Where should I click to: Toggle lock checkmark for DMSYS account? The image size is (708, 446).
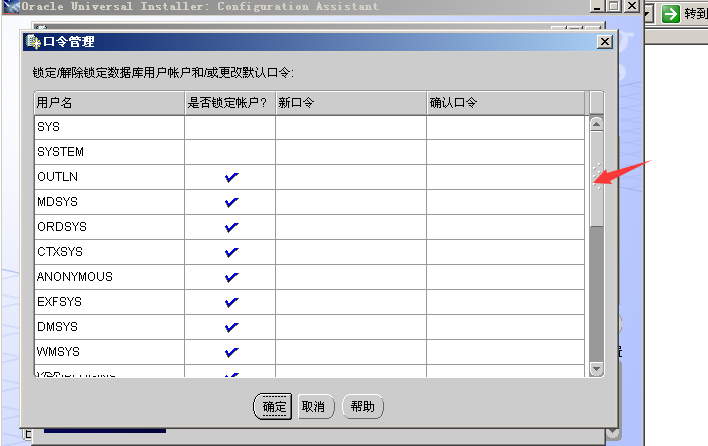(x=230, y=327)
